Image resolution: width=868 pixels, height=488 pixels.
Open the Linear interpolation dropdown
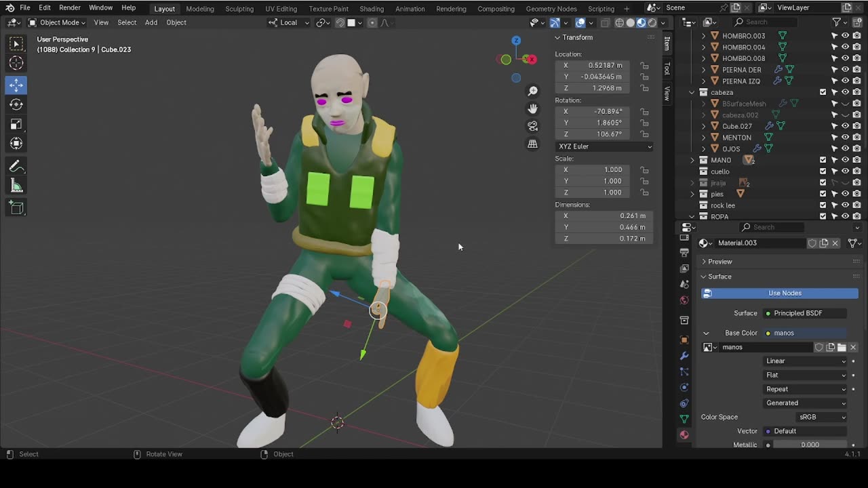click(x=806, y=361)
